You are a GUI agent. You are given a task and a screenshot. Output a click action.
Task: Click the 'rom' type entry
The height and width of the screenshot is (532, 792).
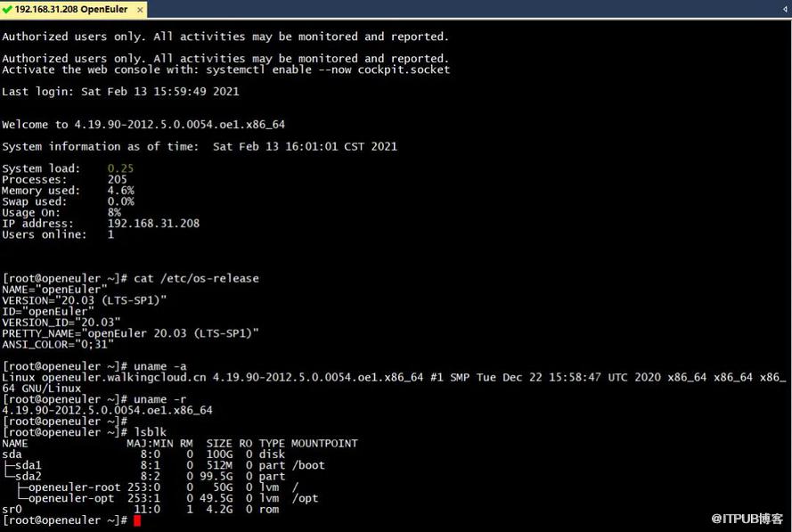pos(269,509)
